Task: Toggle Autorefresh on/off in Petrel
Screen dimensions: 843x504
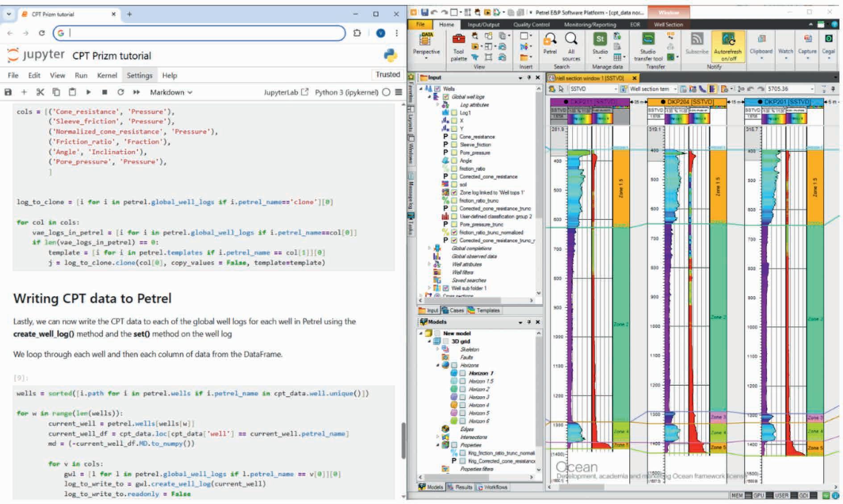Action: [x=727, y=47]
